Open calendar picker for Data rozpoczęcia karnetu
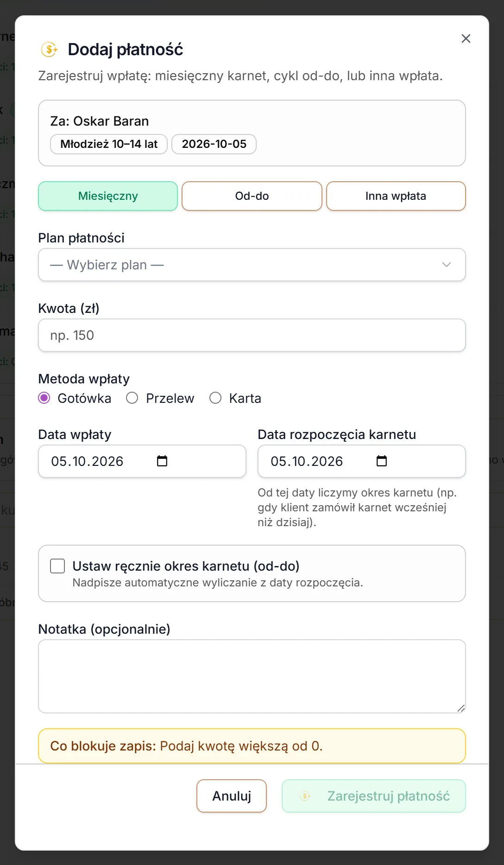Image resolution: width=504 pixels, height=865 pixels. coord(382,461)
